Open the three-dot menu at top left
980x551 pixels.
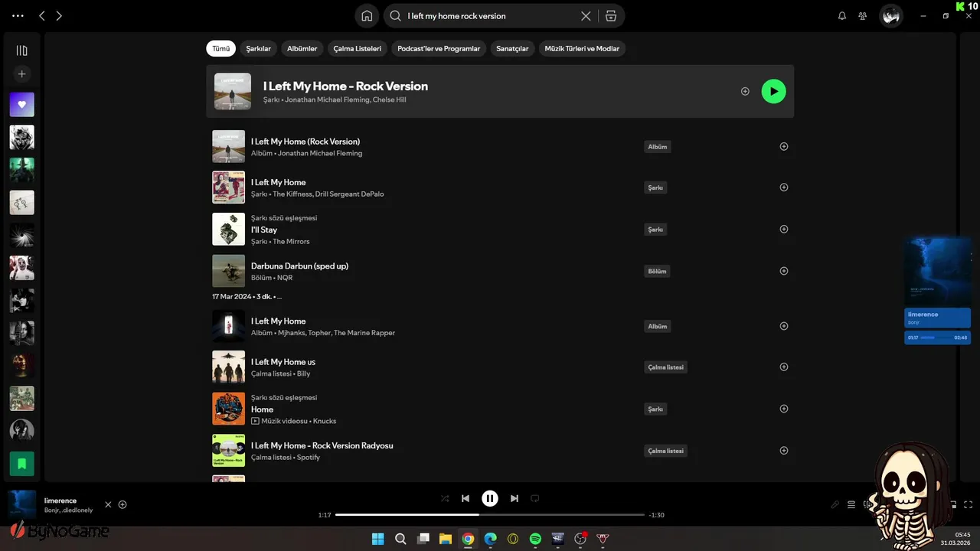pos(18,16)
